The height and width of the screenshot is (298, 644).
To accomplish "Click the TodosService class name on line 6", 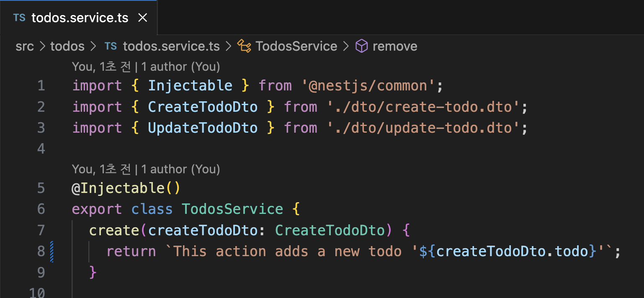I will [x=232, y=209].
